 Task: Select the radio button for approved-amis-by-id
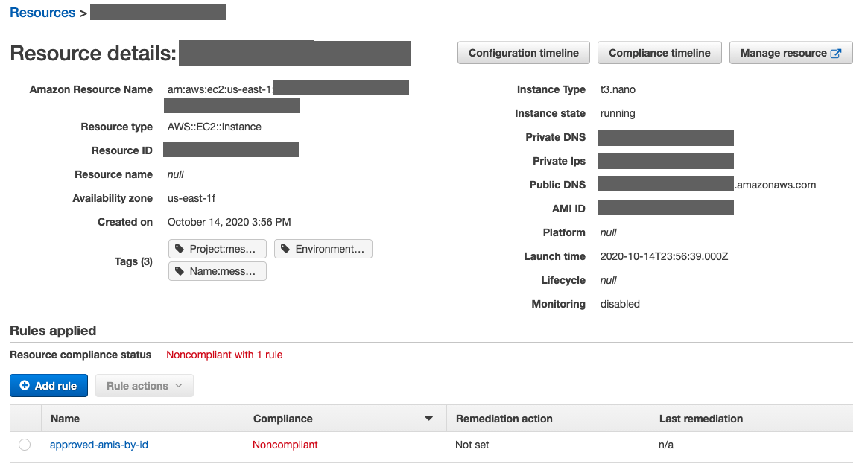coord(24,444)
